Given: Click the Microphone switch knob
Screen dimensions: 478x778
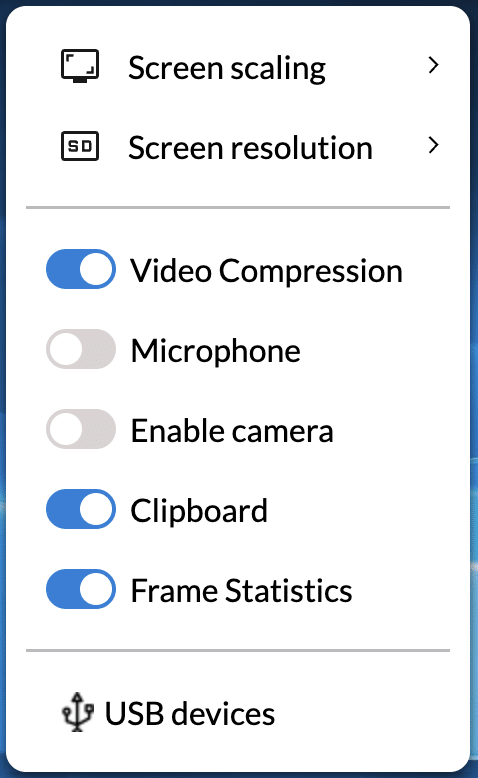Looking at the screenshot, I should click(x=66, y=349).
